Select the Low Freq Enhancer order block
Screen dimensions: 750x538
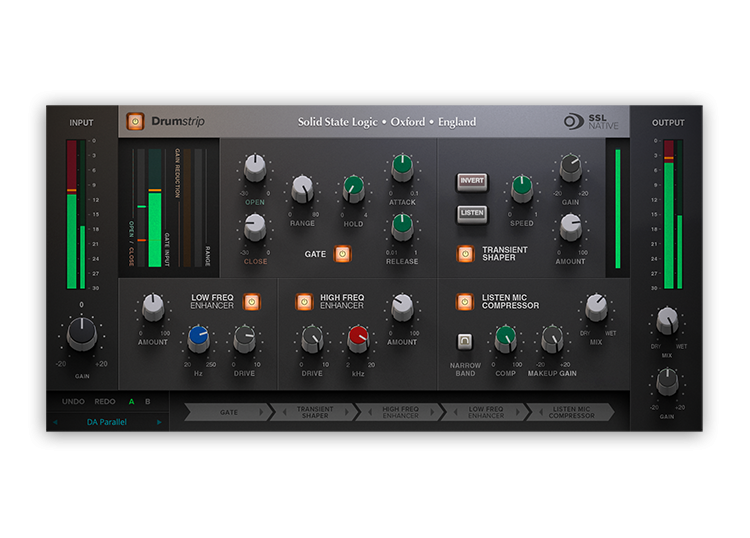(x=486, y=412)
